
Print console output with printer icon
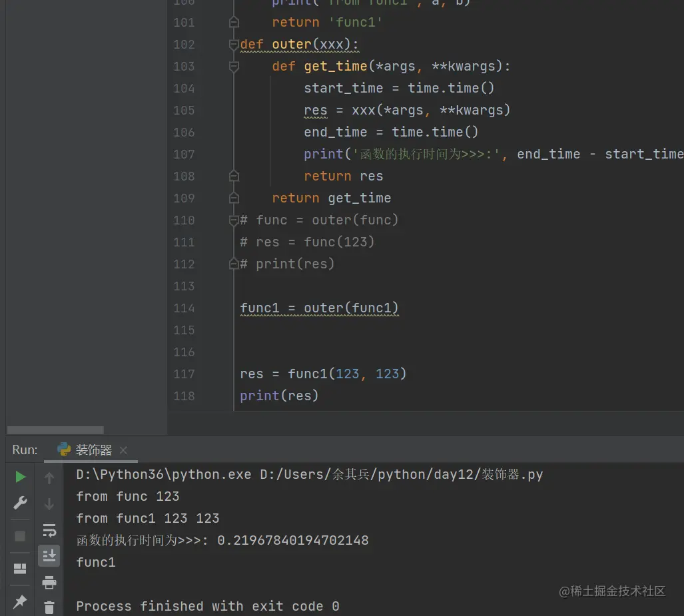49,582
